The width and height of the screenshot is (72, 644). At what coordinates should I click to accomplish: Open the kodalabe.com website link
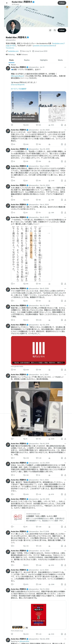(x=13, y=51)
